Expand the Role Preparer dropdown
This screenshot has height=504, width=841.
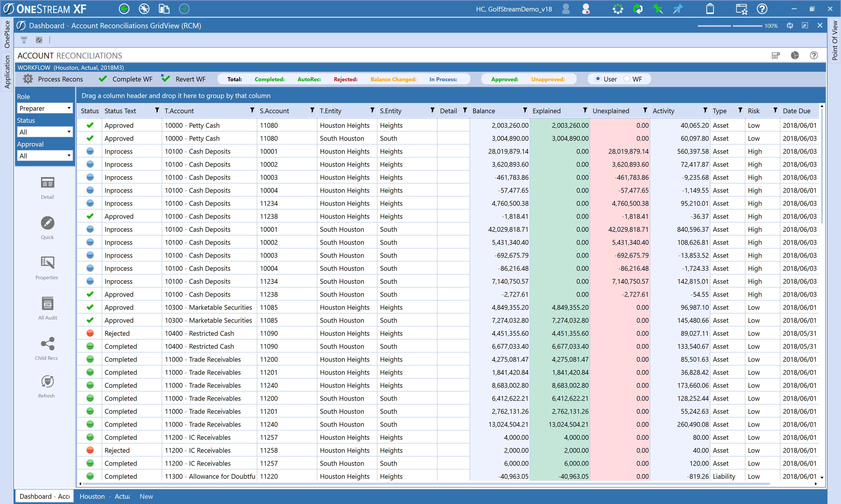coord(45,108)
